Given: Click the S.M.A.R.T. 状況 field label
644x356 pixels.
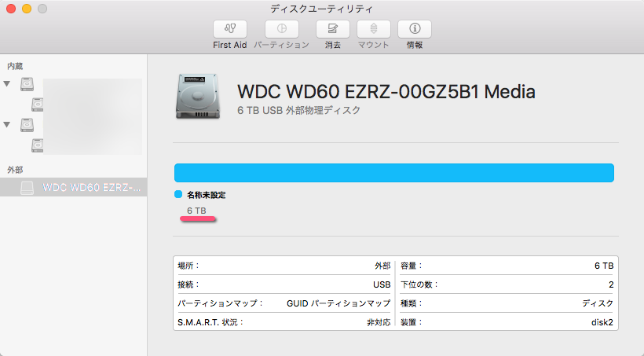Looking at the screenshot, I should [210, 322].
